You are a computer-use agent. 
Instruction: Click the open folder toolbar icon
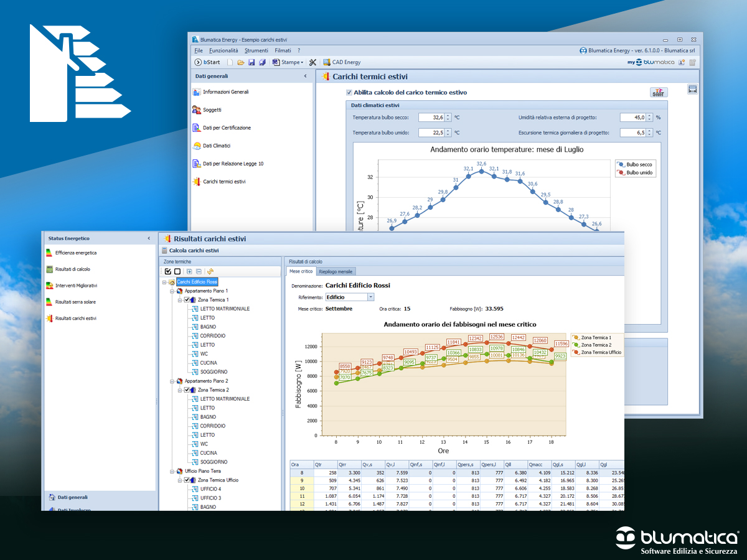[240, 62]
